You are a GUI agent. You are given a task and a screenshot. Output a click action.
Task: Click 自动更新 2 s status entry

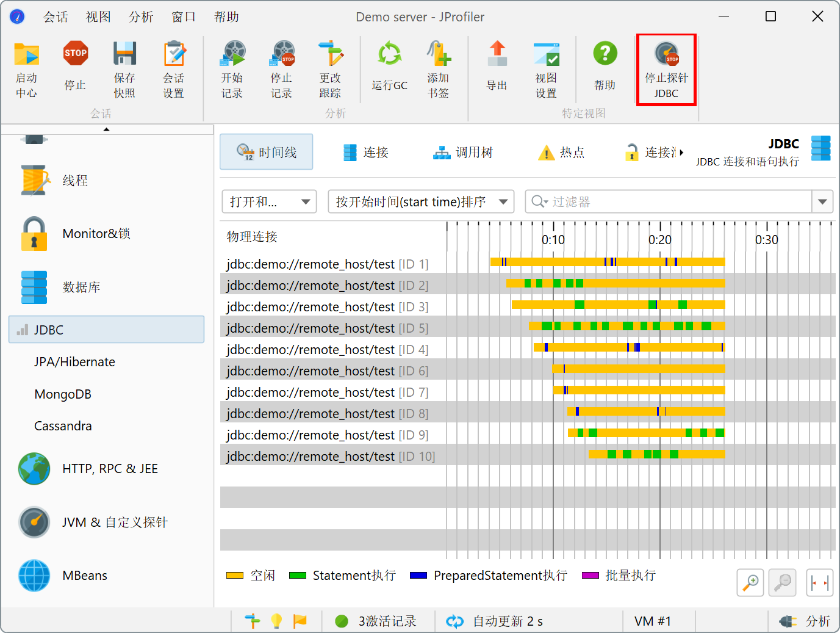(508, 621)
